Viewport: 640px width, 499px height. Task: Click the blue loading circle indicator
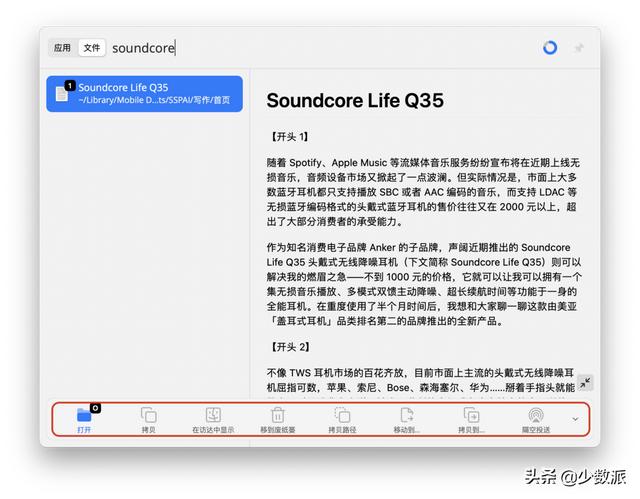tap(550, 48)
